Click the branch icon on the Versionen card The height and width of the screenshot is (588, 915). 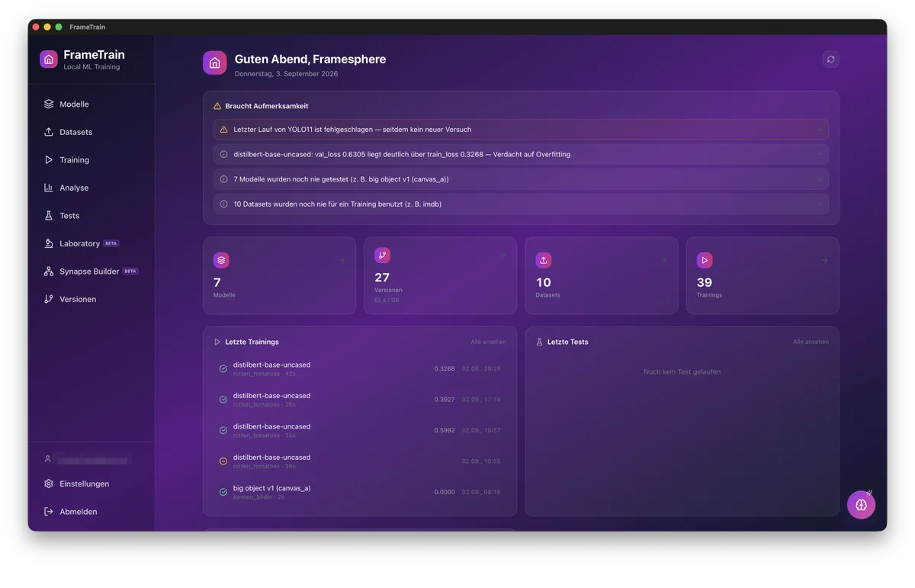(x=382, y=255)
